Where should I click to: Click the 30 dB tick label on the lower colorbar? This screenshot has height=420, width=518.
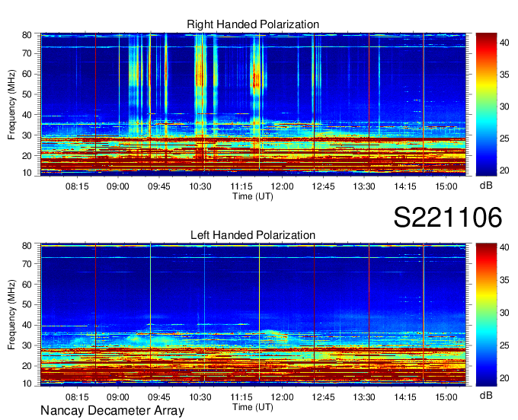click(504, 313)
